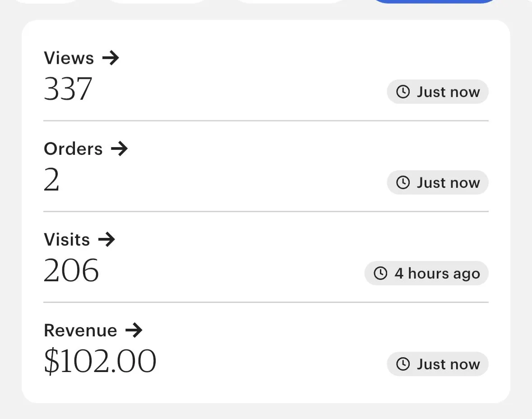Open the Views stats link

[x=69, y=58]
